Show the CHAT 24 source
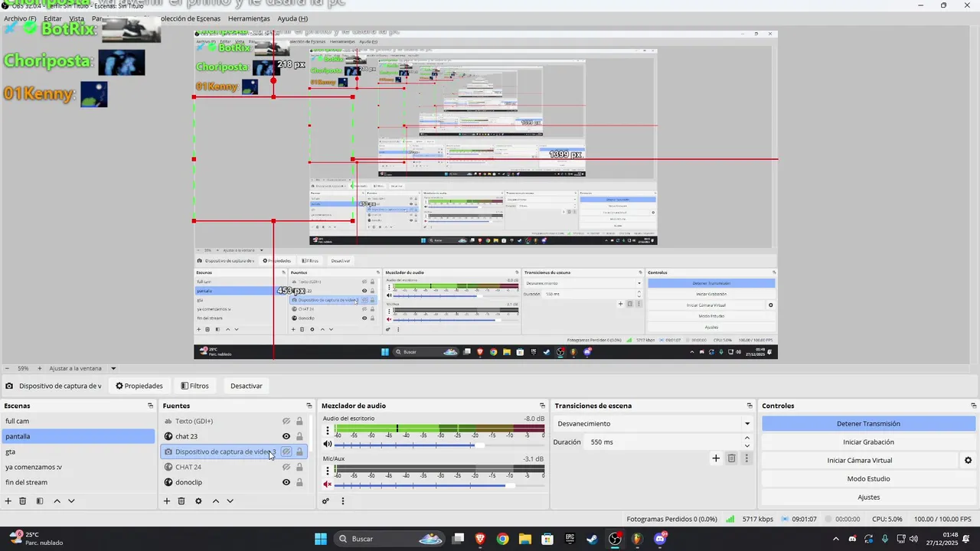The image size is (980, 551). point(286,467)
